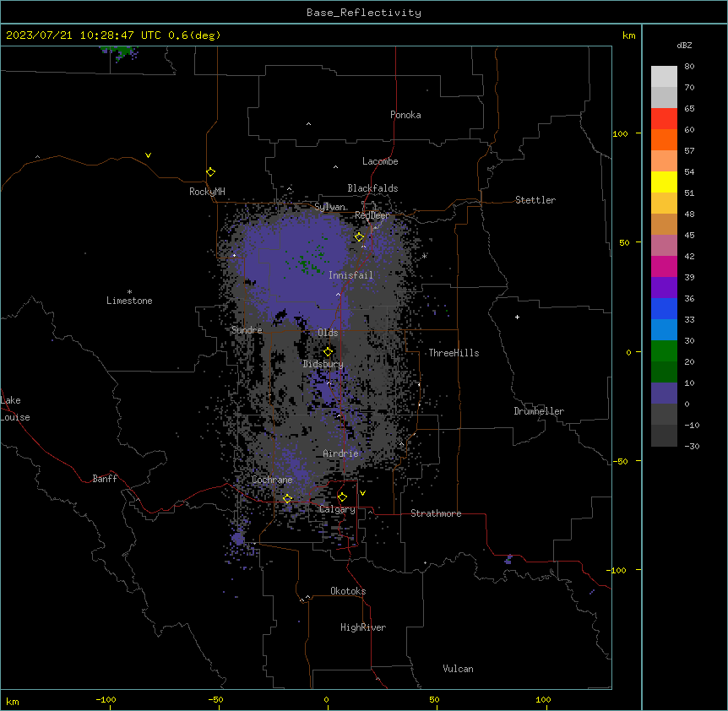The image size is (728, 711).
Task: Click the asterisk marker above Limestone label
Action: [129, 292]
